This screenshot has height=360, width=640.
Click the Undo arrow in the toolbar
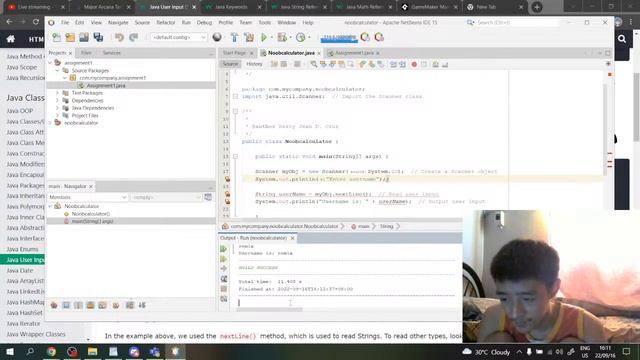pos(119,38)
